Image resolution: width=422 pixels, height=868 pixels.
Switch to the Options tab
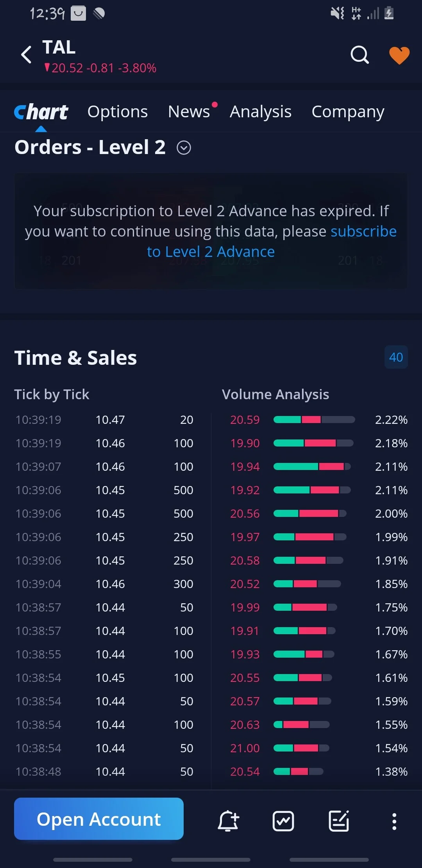[x=118, y=112]
